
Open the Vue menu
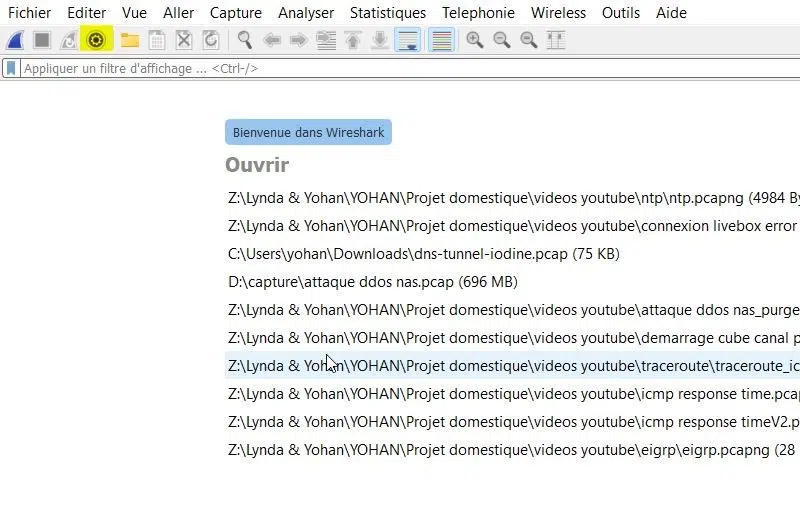[x=135, y=13]
